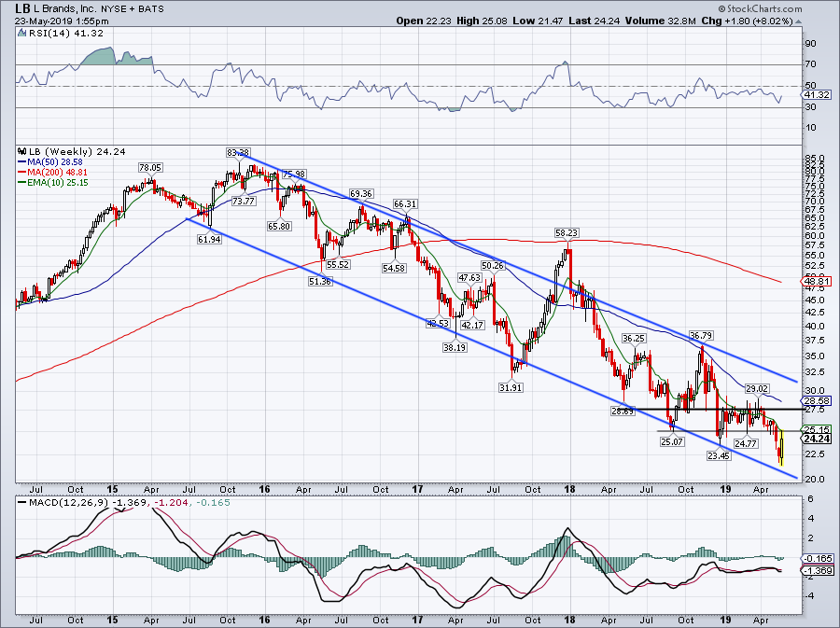Click the 29.02 high price label
840x628 pixels.
coord(757,388)
